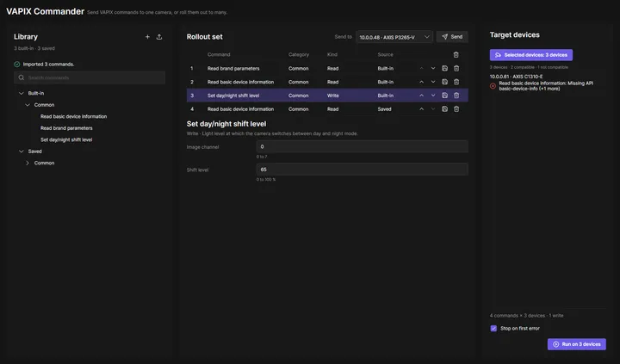Image resolution: width=620 pixels, height=364 pixels.
Task: Select Set day/night shift level in Library tree
Action: pos(66,139)
